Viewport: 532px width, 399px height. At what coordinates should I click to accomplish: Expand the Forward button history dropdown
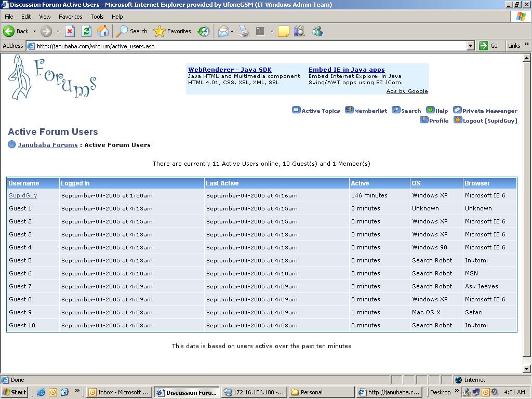58,31
